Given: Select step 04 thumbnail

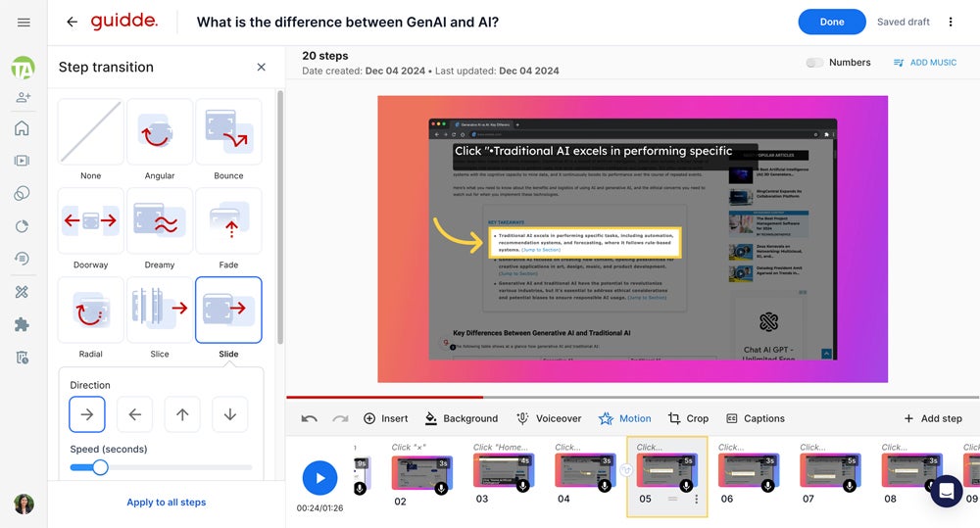Looking at the screenshot, I should [x=585, y=472].
